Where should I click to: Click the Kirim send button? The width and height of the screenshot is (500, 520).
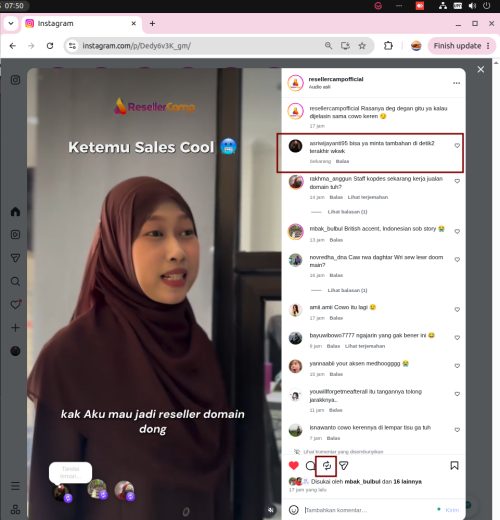coord(452,510)
